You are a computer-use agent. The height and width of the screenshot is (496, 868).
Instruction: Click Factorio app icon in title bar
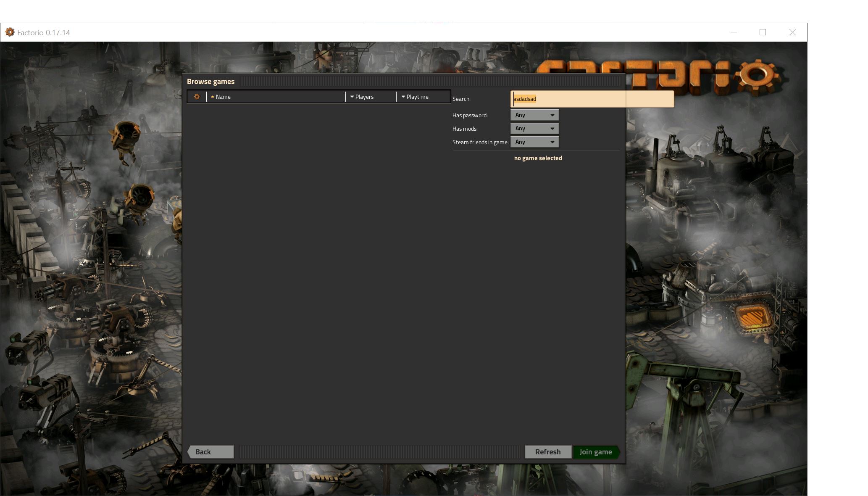pos(10,32)
